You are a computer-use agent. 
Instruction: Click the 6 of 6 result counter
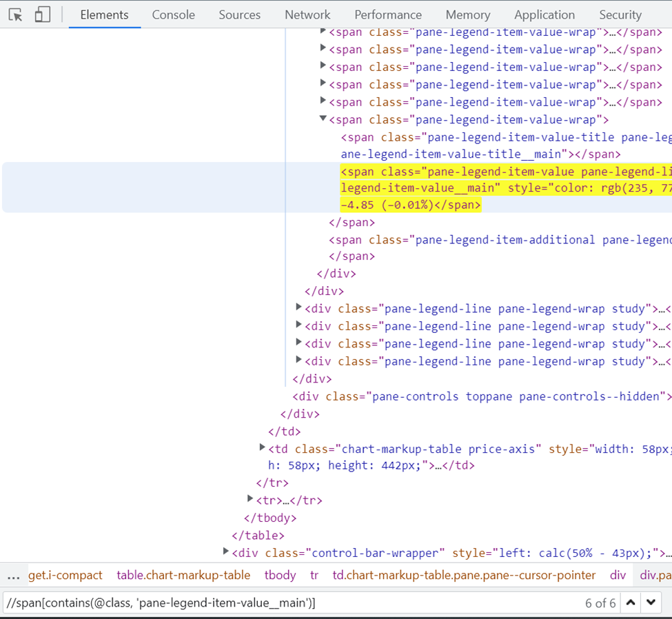click(600, 603)
